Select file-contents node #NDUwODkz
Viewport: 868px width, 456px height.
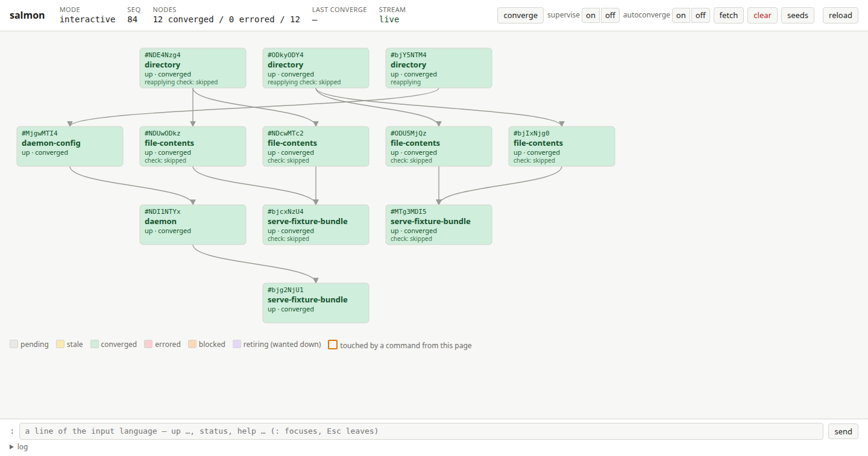(x=193, y=146)
